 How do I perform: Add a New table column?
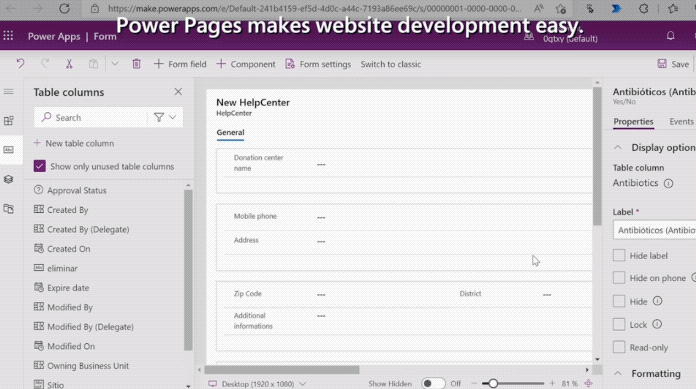click(74, 143)
